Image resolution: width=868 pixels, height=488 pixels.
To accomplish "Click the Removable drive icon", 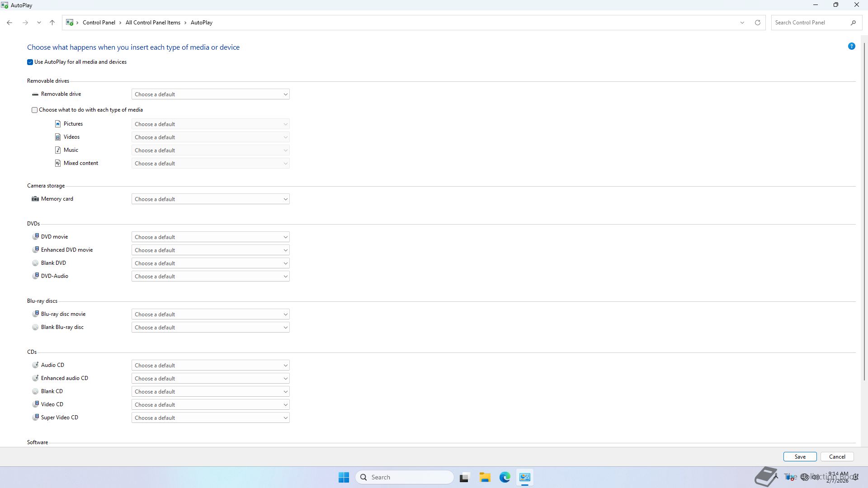I will [35, 94].
